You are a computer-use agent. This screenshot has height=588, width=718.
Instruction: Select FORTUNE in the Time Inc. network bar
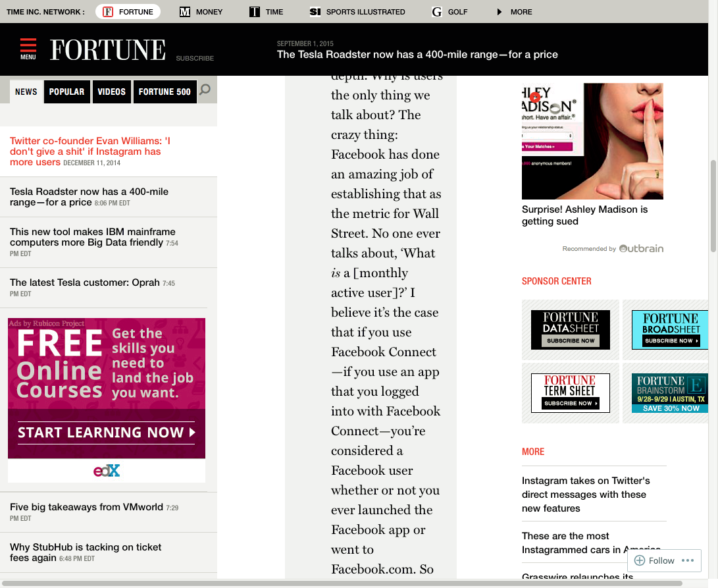[x=128, y=12]
